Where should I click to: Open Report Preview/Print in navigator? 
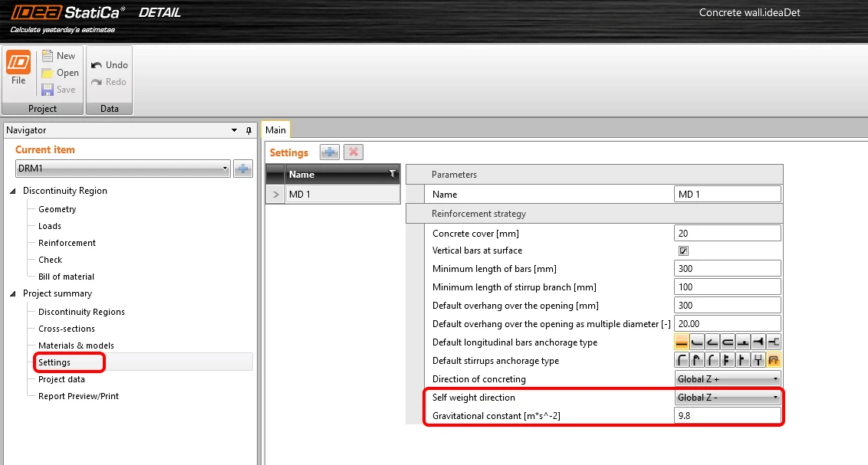click(x=79, y=396)
